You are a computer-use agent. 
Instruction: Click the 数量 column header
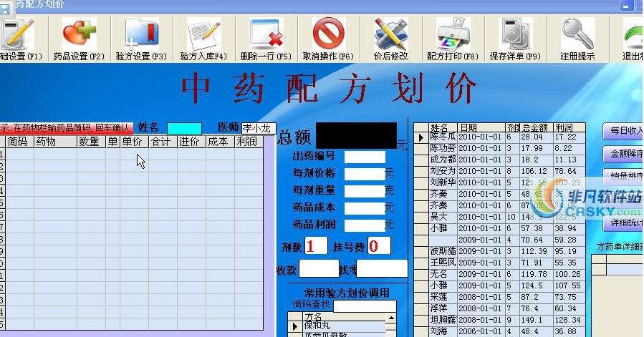coord(91,142)
